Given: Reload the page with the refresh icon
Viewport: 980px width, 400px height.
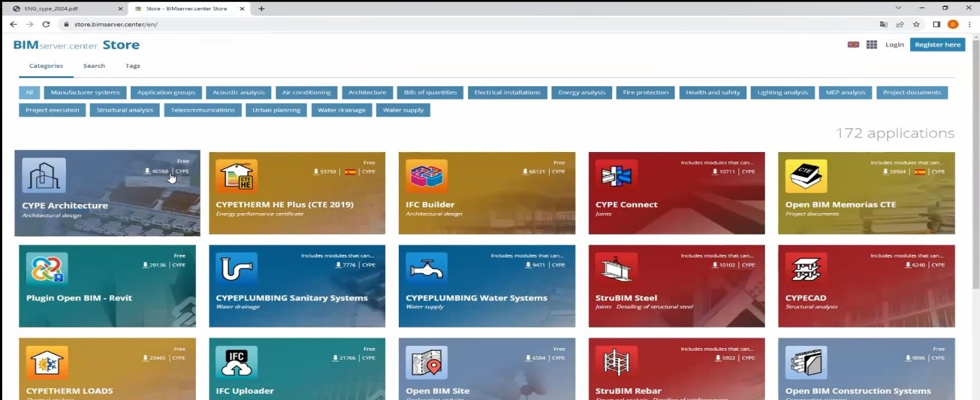Looking at the screenshot, I should click(x=46, y=24).
